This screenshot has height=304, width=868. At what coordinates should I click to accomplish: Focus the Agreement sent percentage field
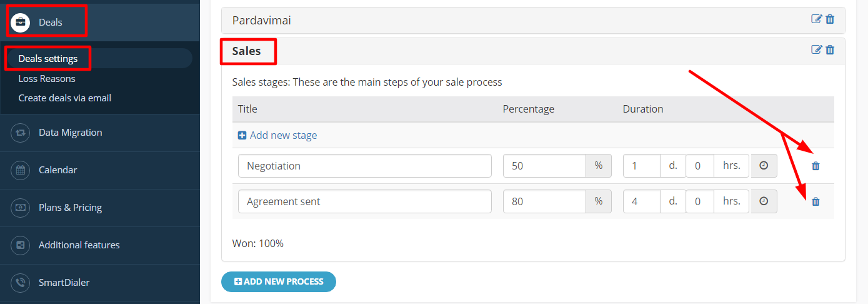[544, 201]
